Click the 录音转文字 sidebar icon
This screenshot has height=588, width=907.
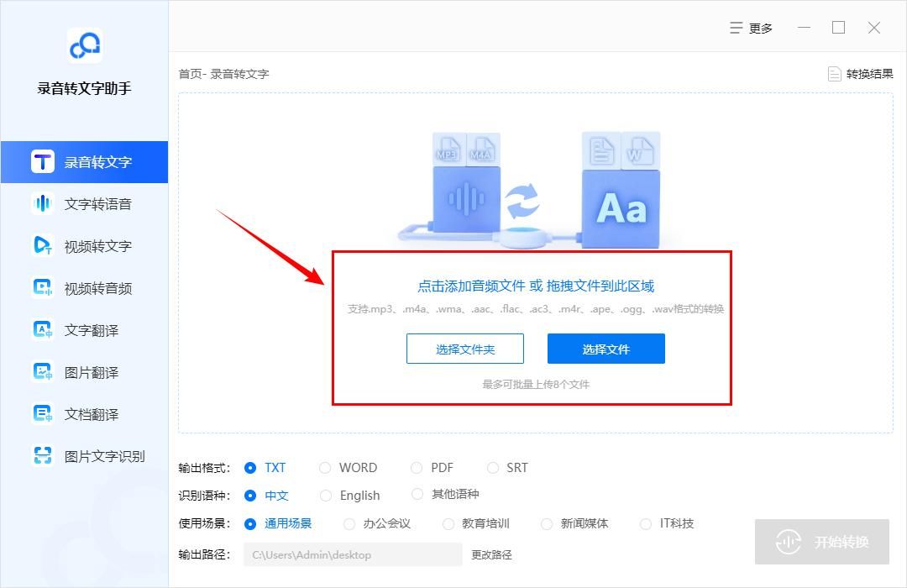point(43,162)
